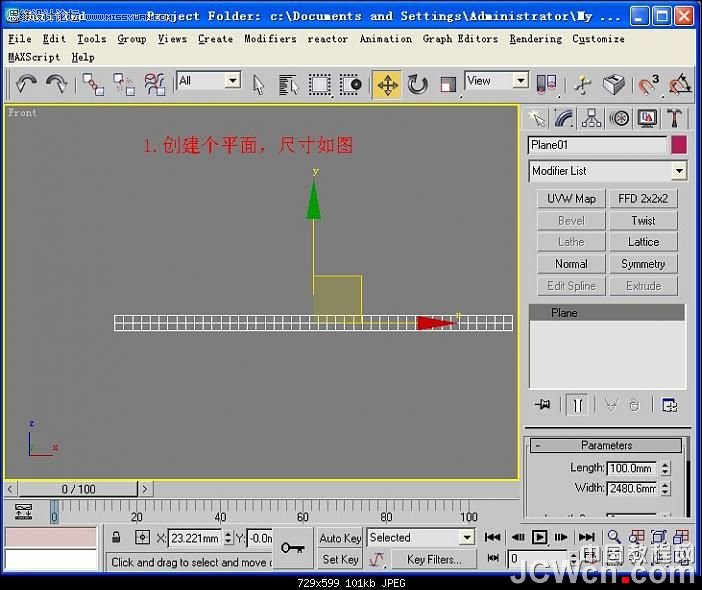
Task: Open Select by Name list icon
Action: [x=288, y=85]
